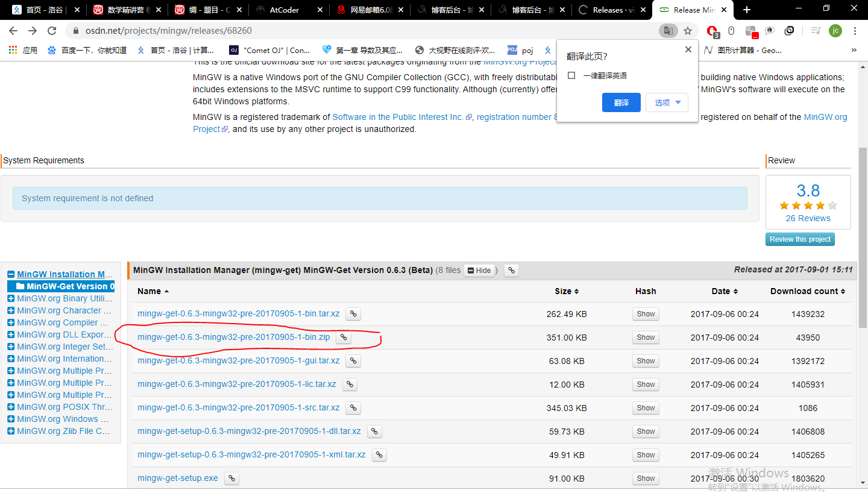Hide the release file list
The height and width of the screenshot is (493, 868).
(x=480, y=271)
